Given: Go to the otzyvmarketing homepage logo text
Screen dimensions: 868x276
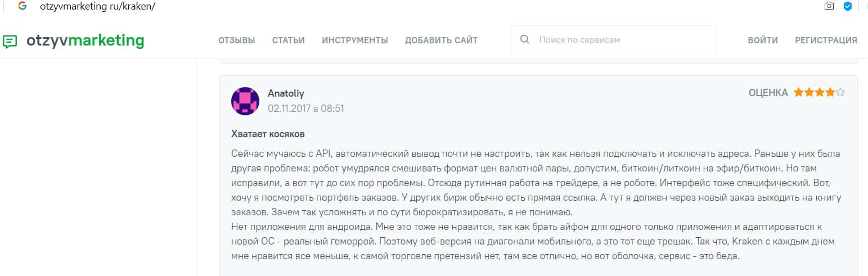Looking at the screenshot, I should (86, 40).
